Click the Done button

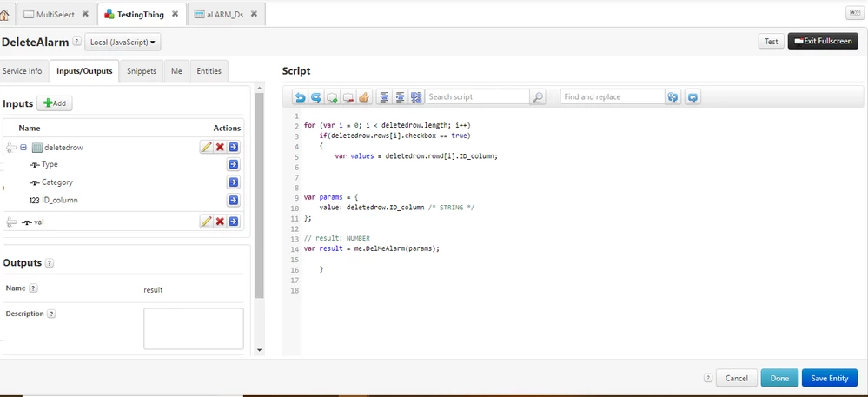779,378
